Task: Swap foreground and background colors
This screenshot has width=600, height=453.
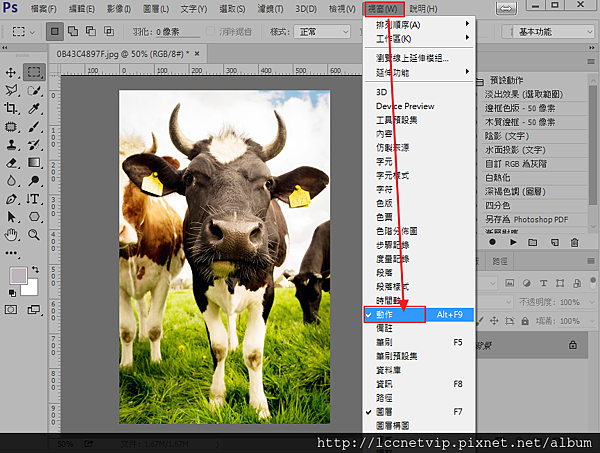Action: (x=35, y=269)
